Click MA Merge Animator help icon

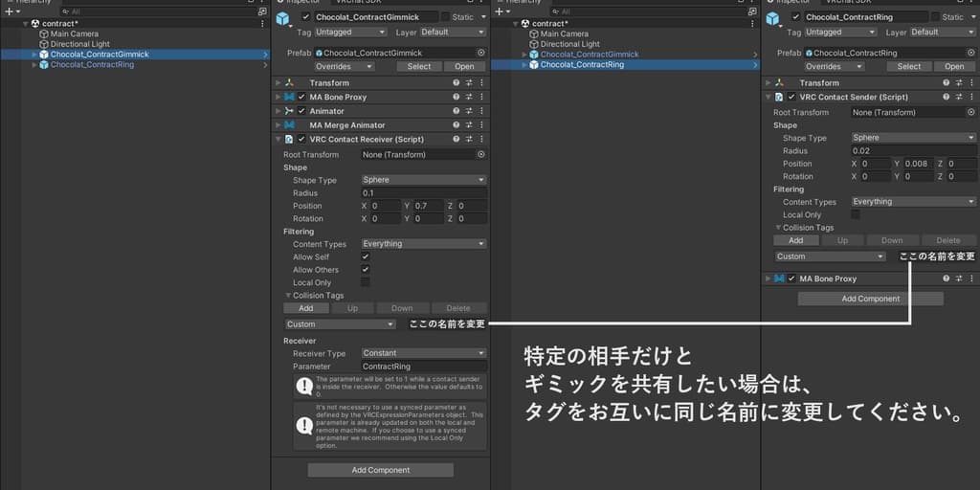(457, 125)
